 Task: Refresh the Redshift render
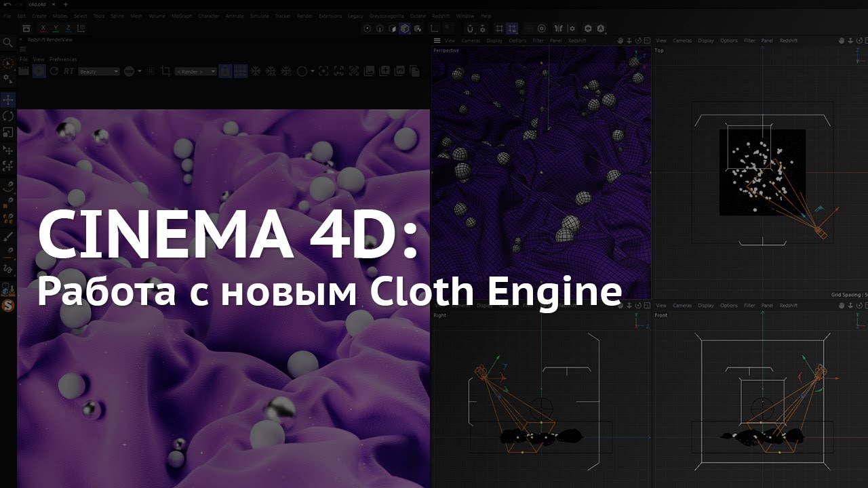pyautogui.click(x=54, y=71)
